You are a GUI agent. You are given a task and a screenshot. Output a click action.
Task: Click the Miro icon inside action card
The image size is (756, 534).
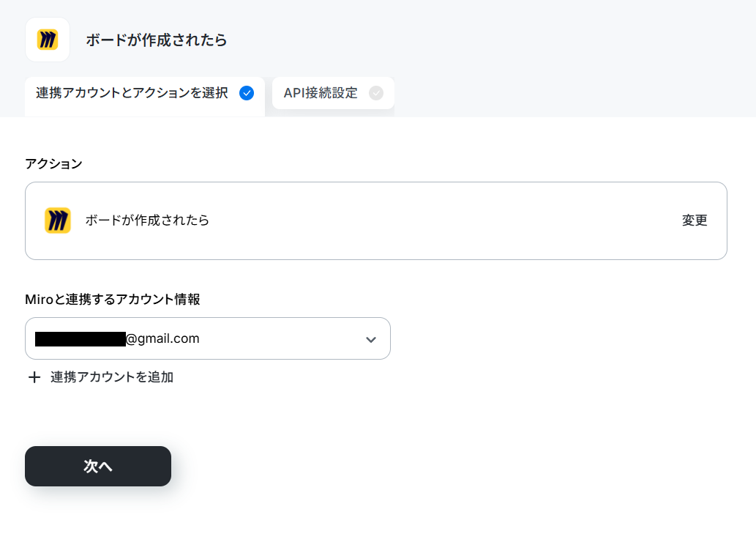(x=58, y=220)
